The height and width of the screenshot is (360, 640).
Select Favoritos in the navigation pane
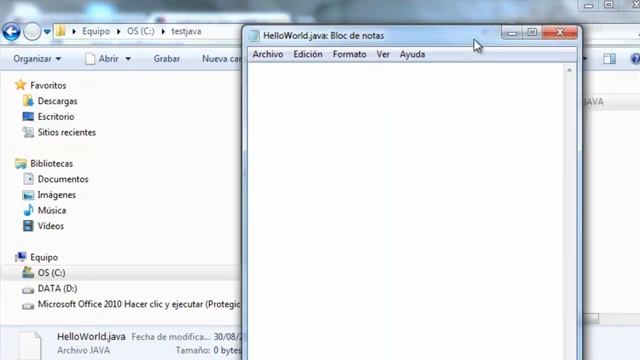tap(48, 85)
